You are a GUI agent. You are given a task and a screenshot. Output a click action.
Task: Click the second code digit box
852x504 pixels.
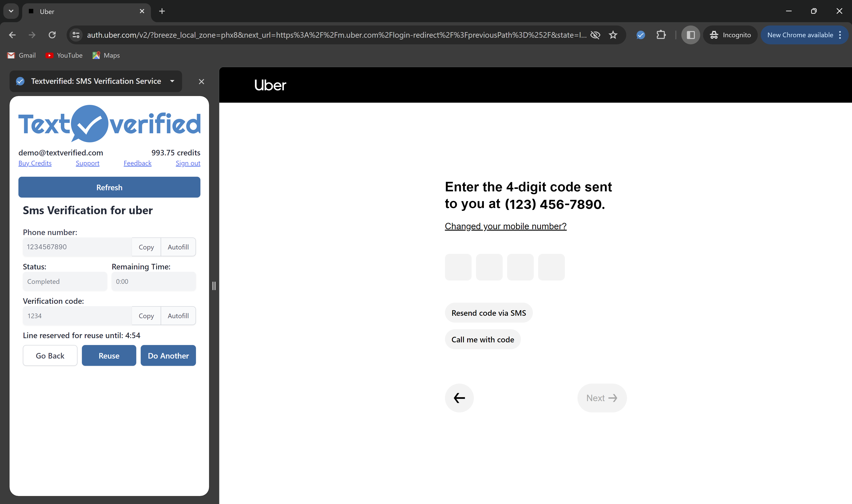489,267
